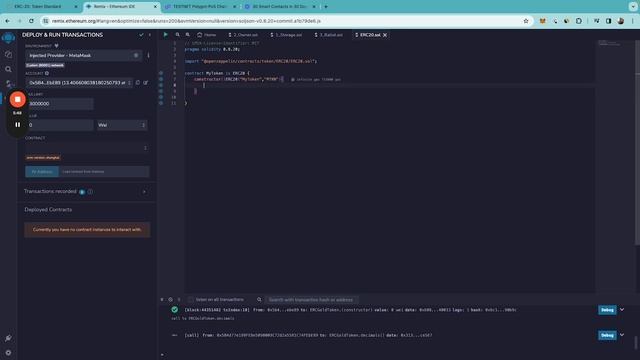The width and height of the screenshot is (640, 360).
Task: Expand the constructor transaction details chevron
Action: pos(622,310)
